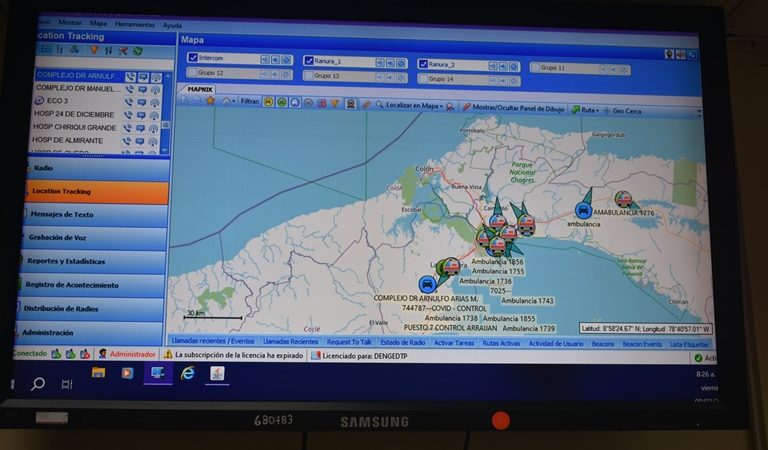Screen dimensions: 768x450
Task: Click the star favorites icon on the map toolbar
Action: pos(211,100)
